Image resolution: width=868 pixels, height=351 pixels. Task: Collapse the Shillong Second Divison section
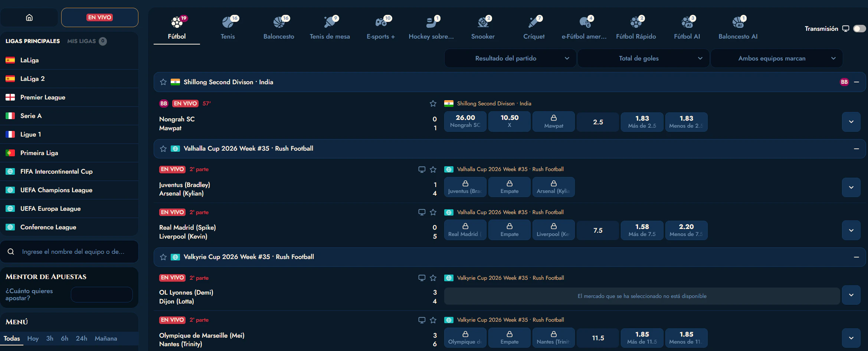pyautogui.click(x=856, y=82)
